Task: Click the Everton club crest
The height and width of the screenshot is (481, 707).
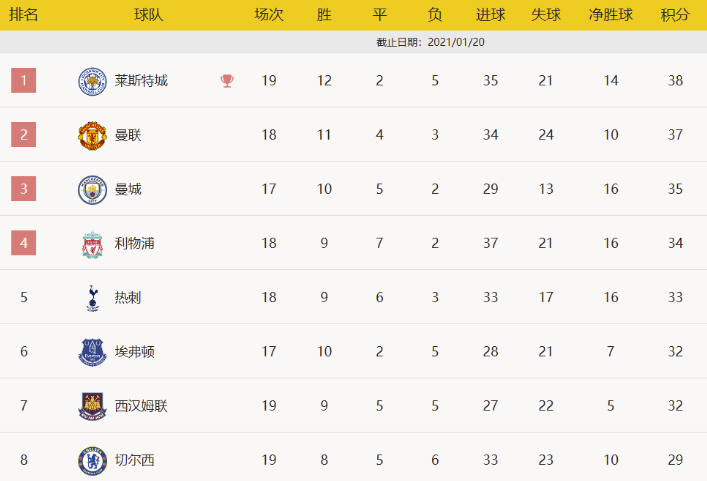Action: (x=92, y=352)
